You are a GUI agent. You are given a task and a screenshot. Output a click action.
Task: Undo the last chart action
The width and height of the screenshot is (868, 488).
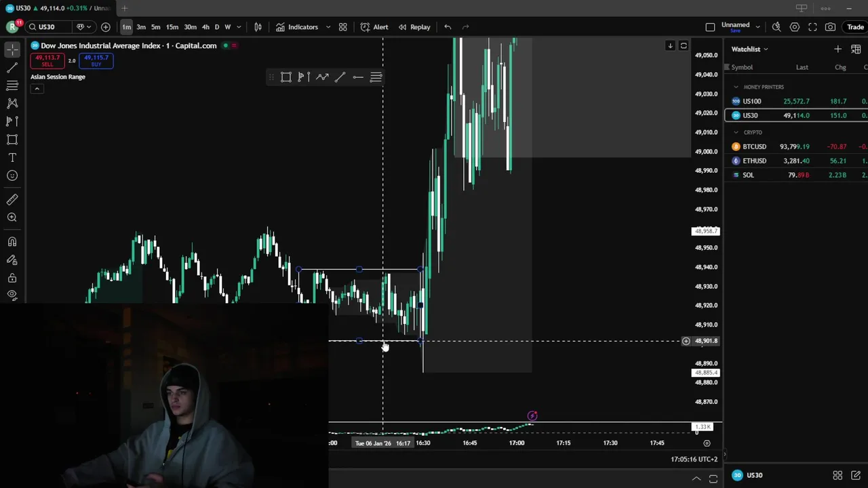[448, 27]
